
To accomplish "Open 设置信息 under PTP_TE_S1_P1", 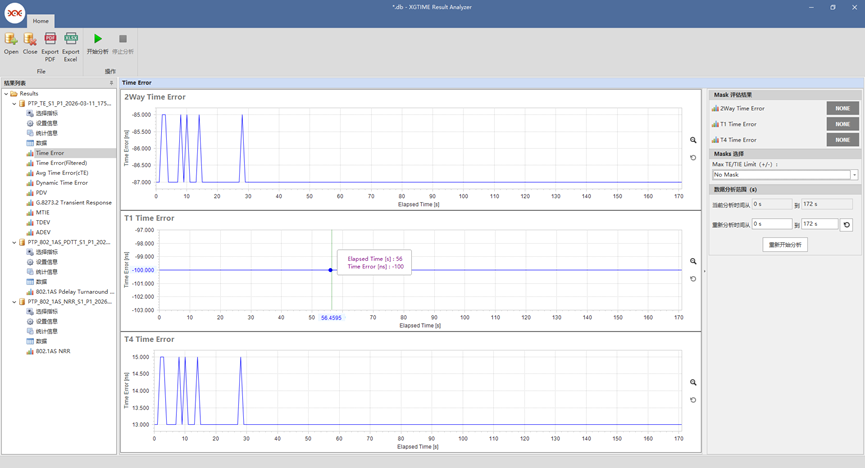I will 47,123.
